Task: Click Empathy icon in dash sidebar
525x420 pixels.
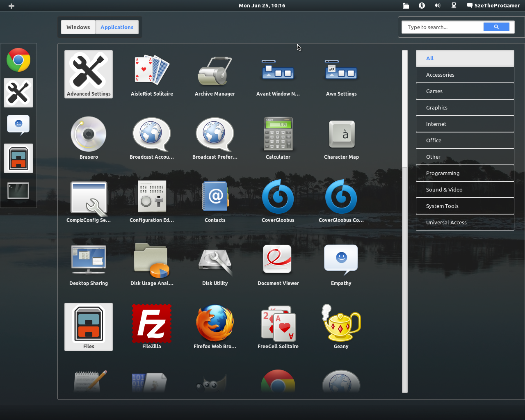Action: click(18, 126)
